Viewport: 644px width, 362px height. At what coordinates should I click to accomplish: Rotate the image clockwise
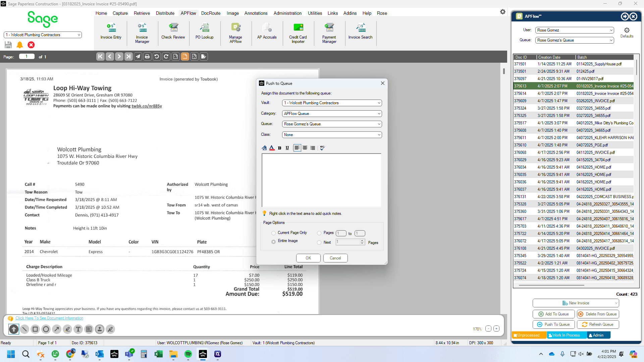click(166, 57)
